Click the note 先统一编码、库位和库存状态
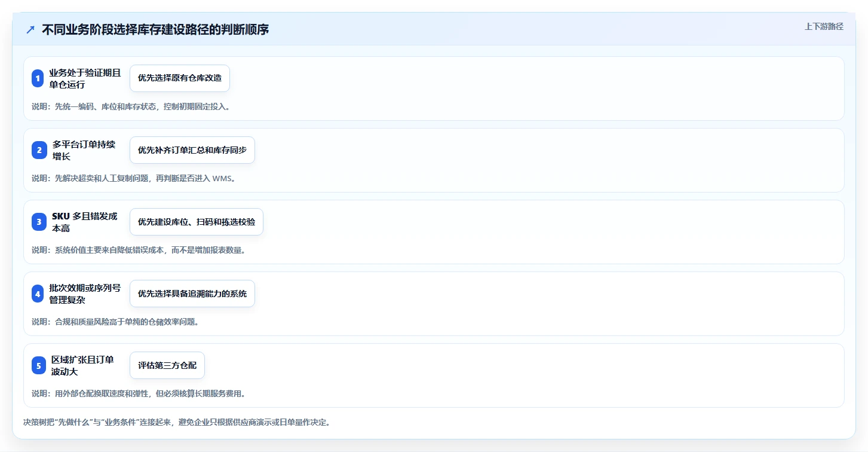This screenshot has height=452, width=868. coord(131,106)
